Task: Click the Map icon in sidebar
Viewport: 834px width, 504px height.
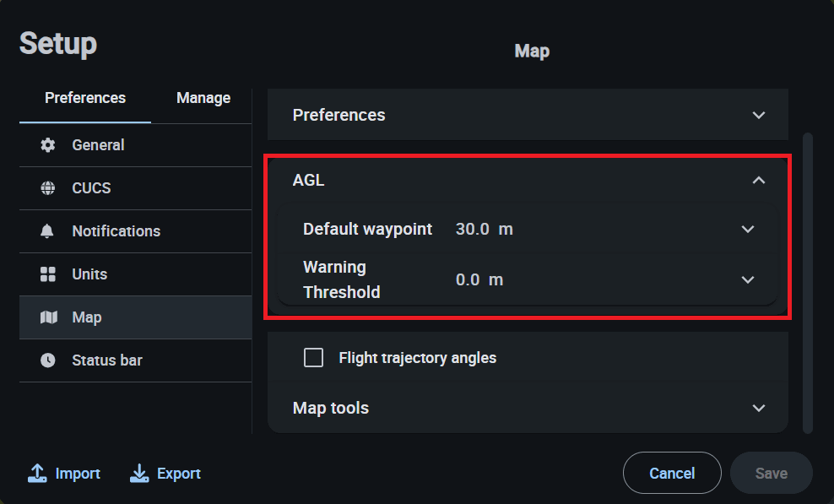Action: [48, 317]
